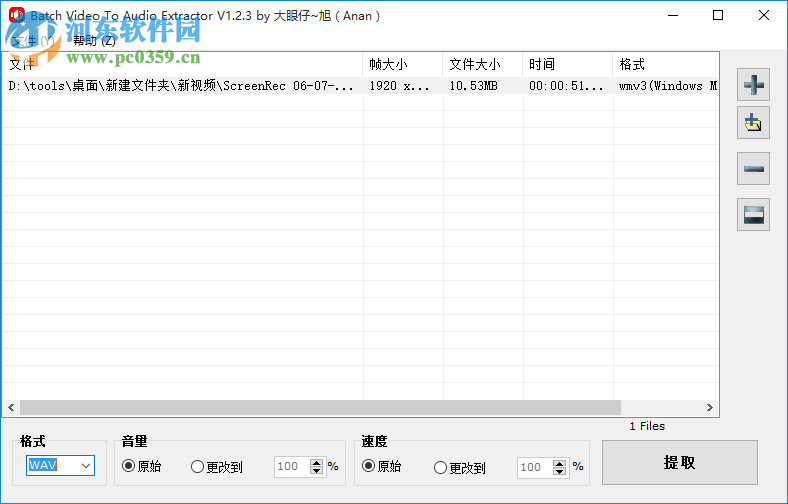Remove selected file with minus icon
The height and width of the screenshot is (504, 788).
[753, 169]
